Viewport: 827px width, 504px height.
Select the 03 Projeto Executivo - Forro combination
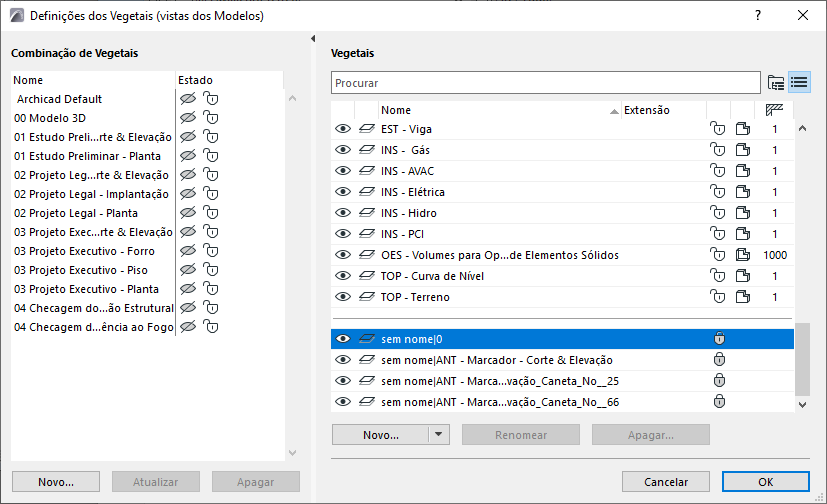click(x=85, y=251)
